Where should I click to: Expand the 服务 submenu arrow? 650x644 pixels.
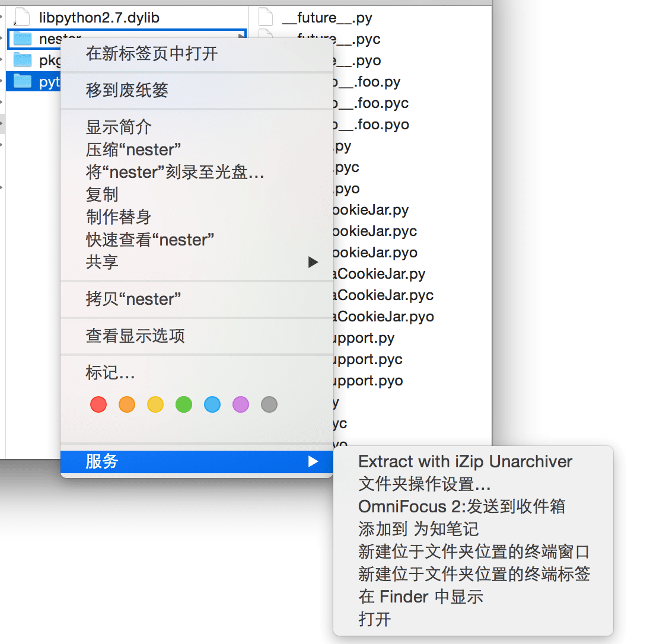[313, 461]
